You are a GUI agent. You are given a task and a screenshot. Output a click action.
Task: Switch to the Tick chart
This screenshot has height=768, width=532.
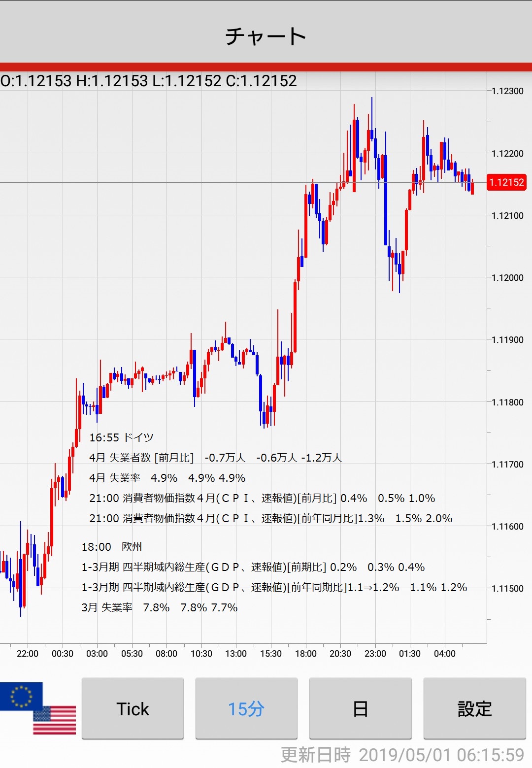coord(133,708)
